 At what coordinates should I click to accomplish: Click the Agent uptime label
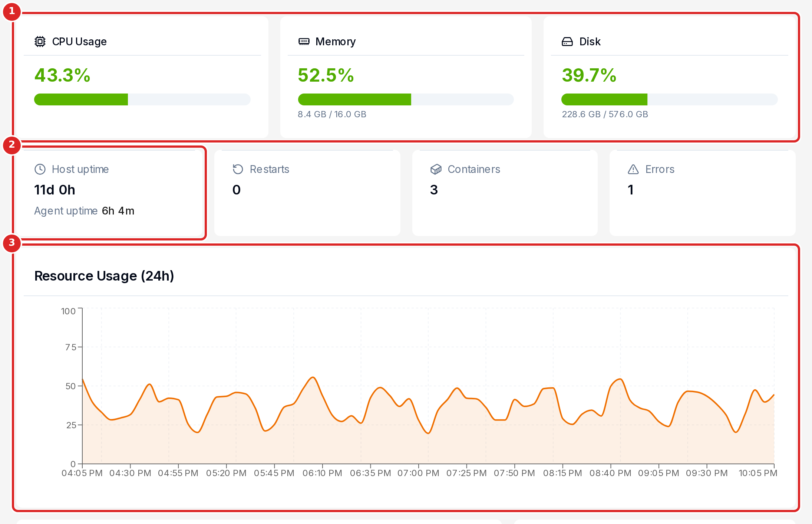tap(66, 211)
